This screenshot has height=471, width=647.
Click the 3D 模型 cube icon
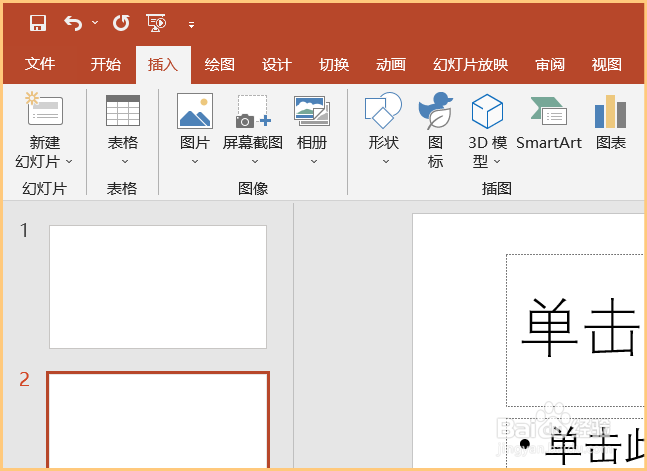click(487, 111)
